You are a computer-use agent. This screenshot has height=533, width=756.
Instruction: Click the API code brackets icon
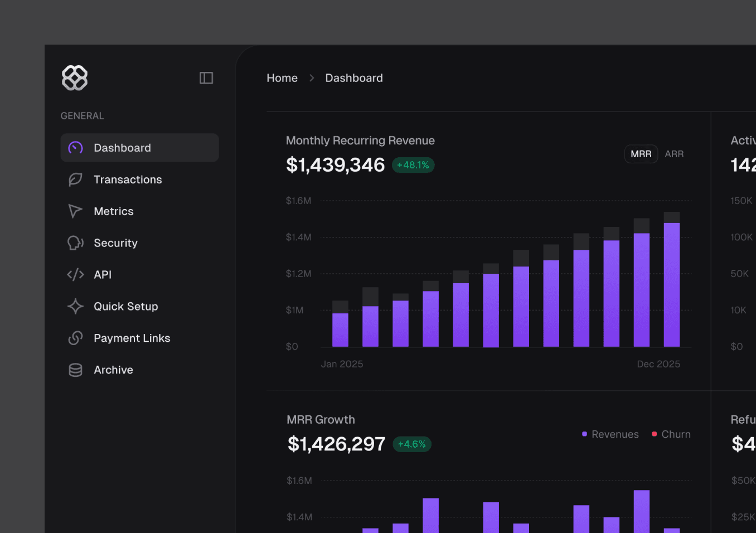pos(75,275)
